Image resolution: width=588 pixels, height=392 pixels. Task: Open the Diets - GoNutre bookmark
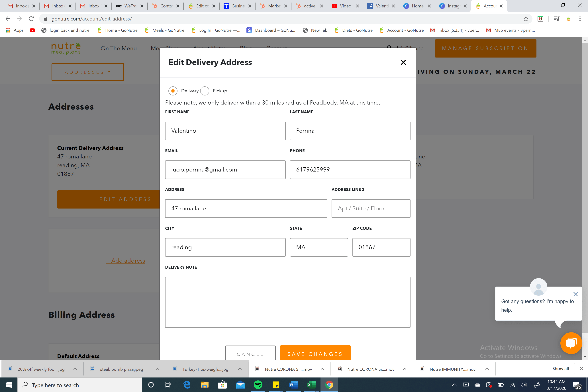click(354, 30)
